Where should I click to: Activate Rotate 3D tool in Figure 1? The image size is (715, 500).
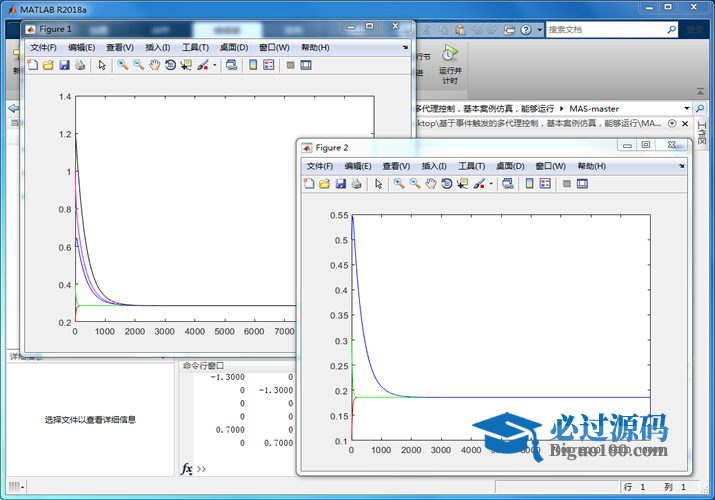click(170, 65)
